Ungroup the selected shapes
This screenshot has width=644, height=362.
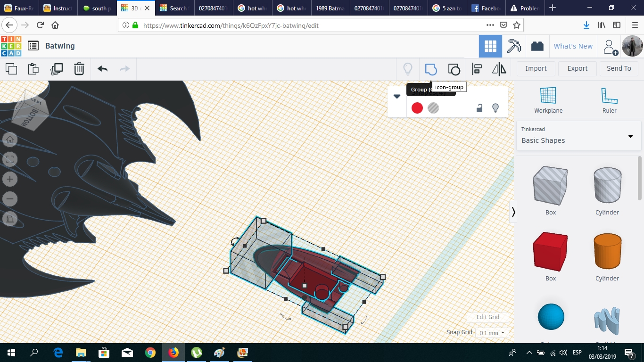[x=454, y=69]
